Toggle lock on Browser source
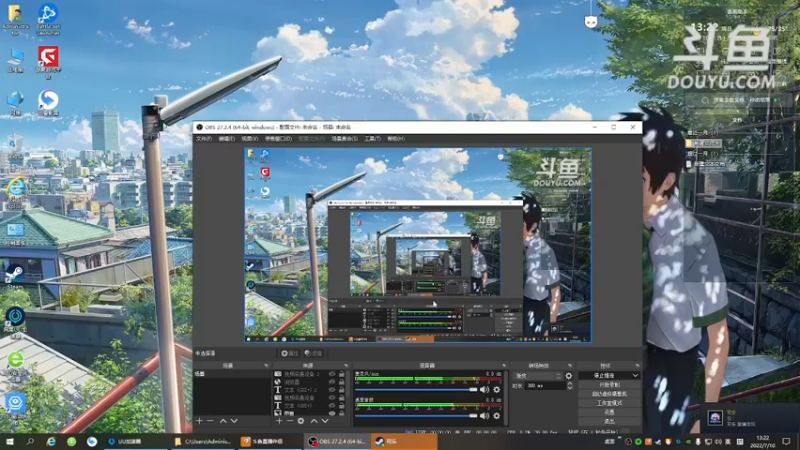The image size is (800, 450). (x=341, y=382)
